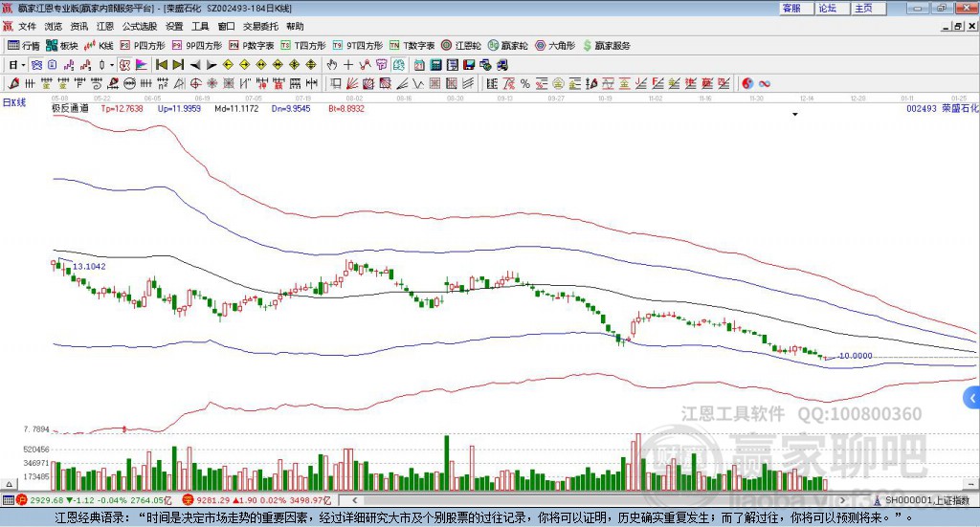Click the percent sign drawing tool
Image resolution: width=980 pixels, height=527 pixels.
pos(525,84)
